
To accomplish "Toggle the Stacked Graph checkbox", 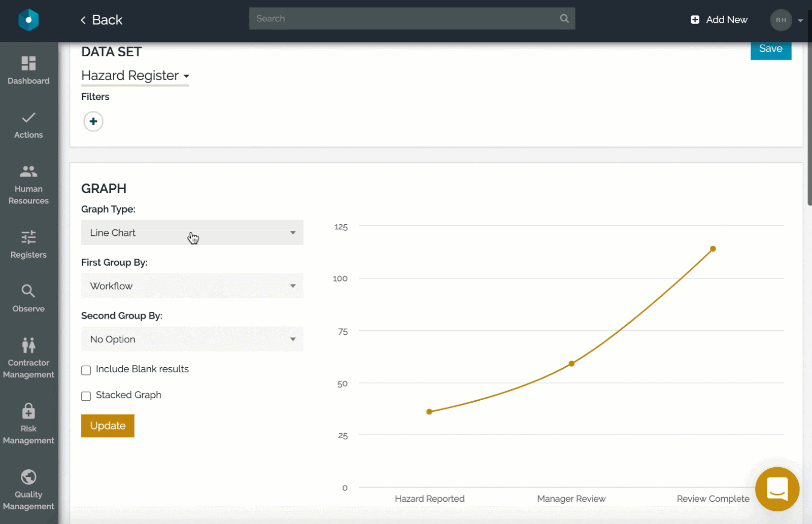I will pos(86,396).
